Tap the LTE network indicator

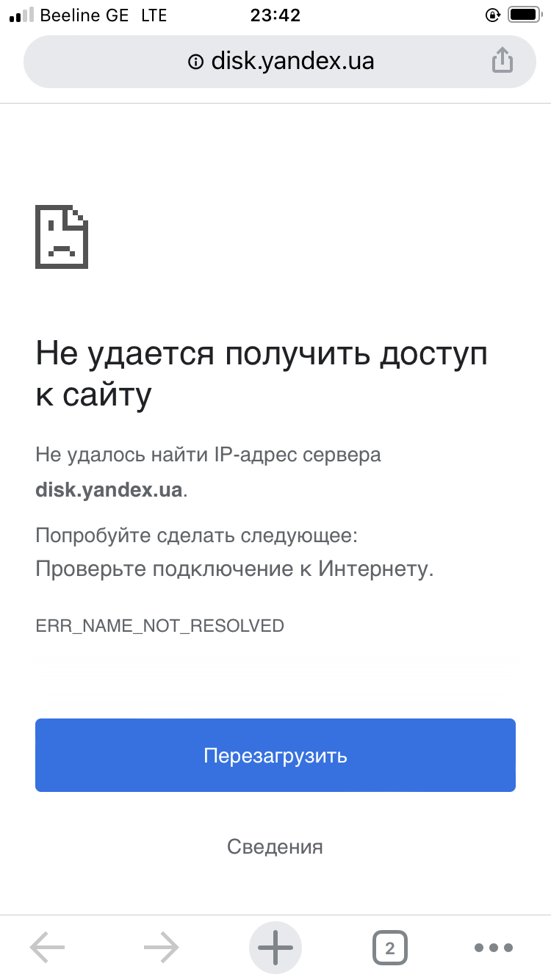[154, 15]
